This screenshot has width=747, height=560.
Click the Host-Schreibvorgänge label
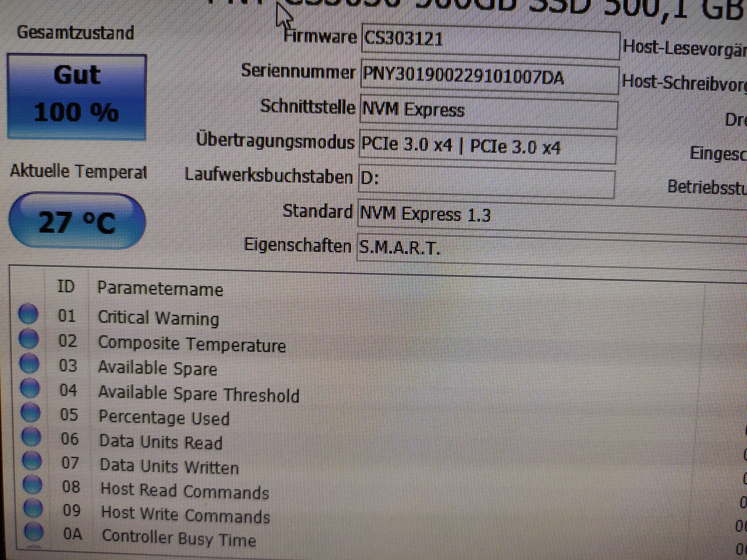[684, 83]
